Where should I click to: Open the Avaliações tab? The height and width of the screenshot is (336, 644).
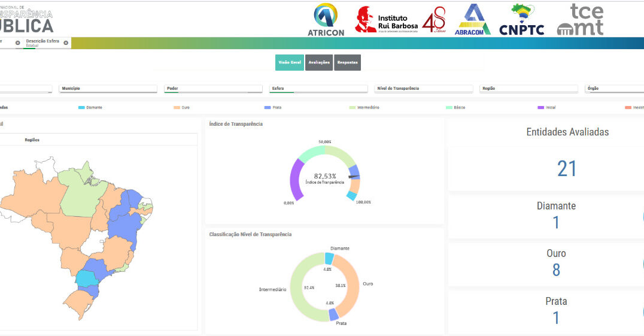(x=319, y=63)
